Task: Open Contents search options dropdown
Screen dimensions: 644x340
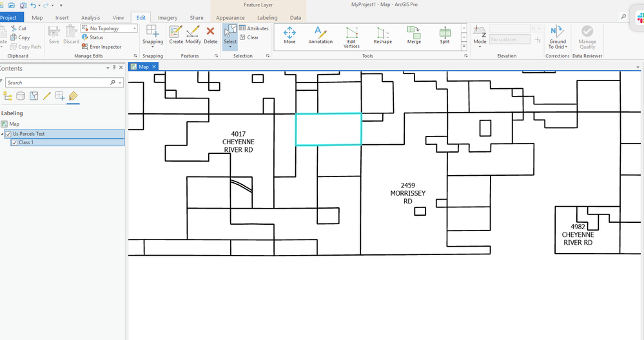Action: click(x=120, y=83)
